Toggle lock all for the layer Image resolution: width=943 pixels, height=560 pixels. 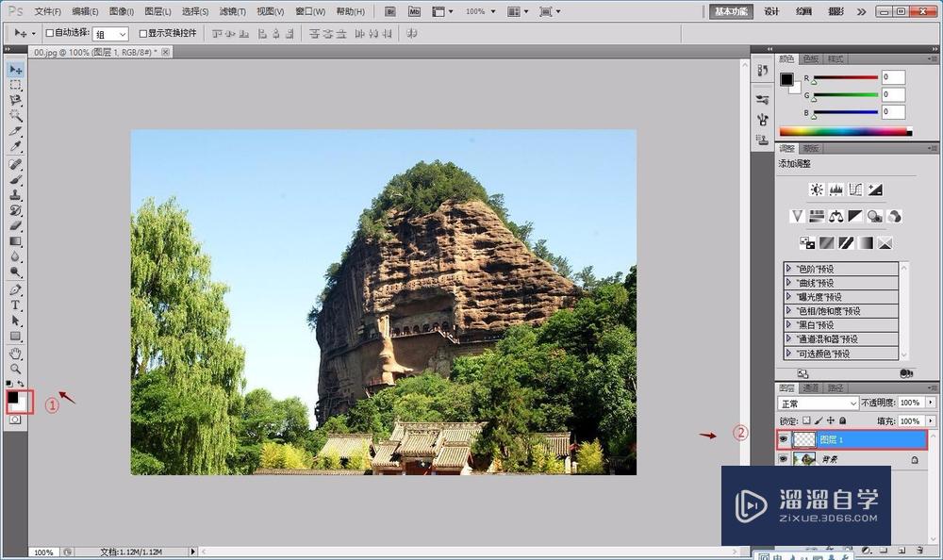click(x=842, y=420)
